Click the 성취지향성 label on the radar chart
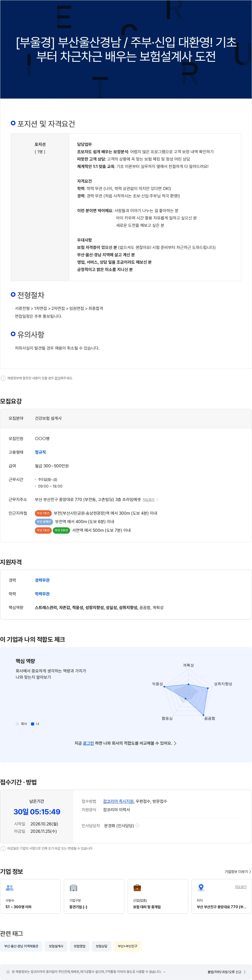252x980 pixels. [223, 684]
